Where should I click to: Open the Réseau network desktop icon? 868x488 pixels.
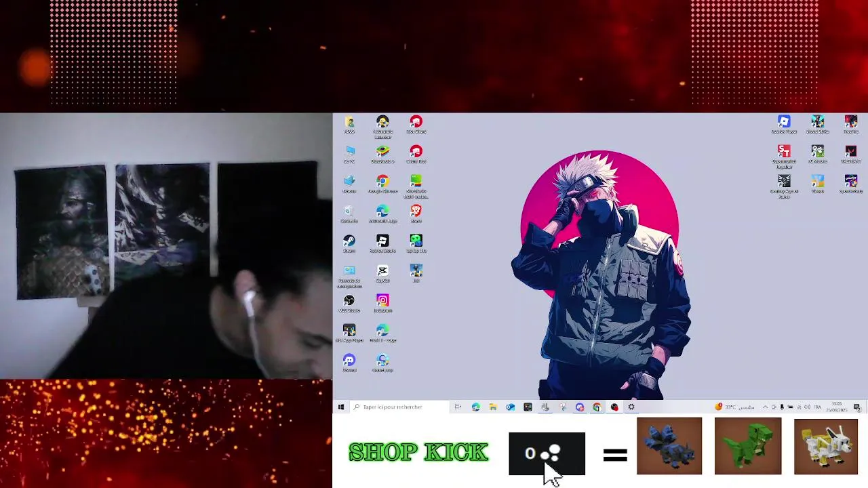tap(349, 184)
